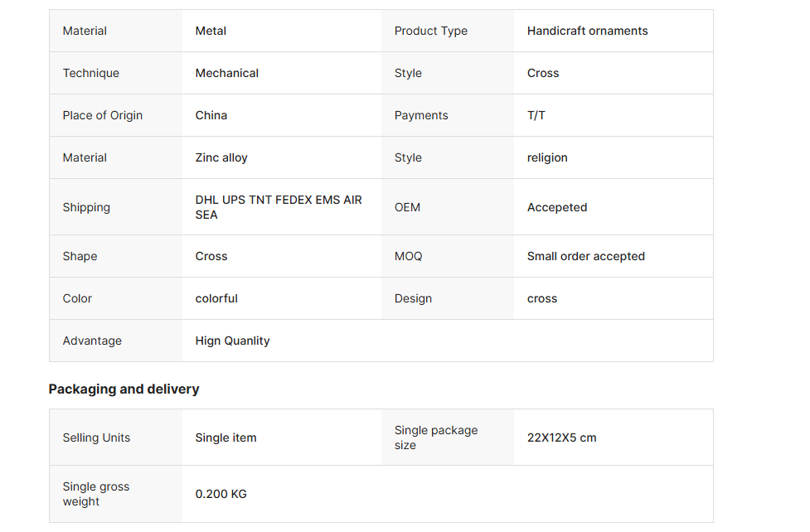Viewport: 810px width, 532px height.
Task: Click the "Product Type" label
Action: coord(430,31)
